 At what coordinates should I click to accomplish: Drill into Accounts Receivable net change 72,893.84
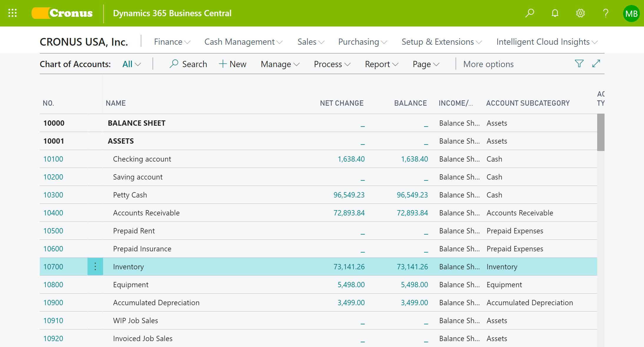tap(349, 213)
